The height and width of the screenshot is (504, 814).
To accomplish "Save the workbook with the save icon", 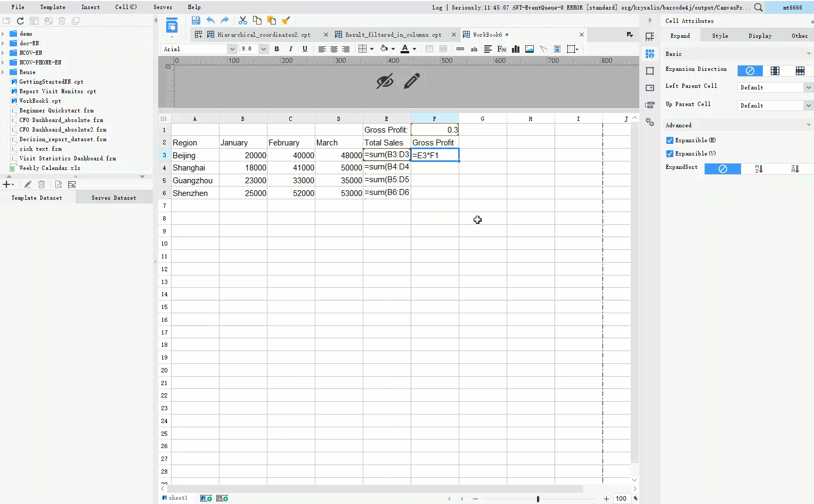I will click(x=196, y=20).
